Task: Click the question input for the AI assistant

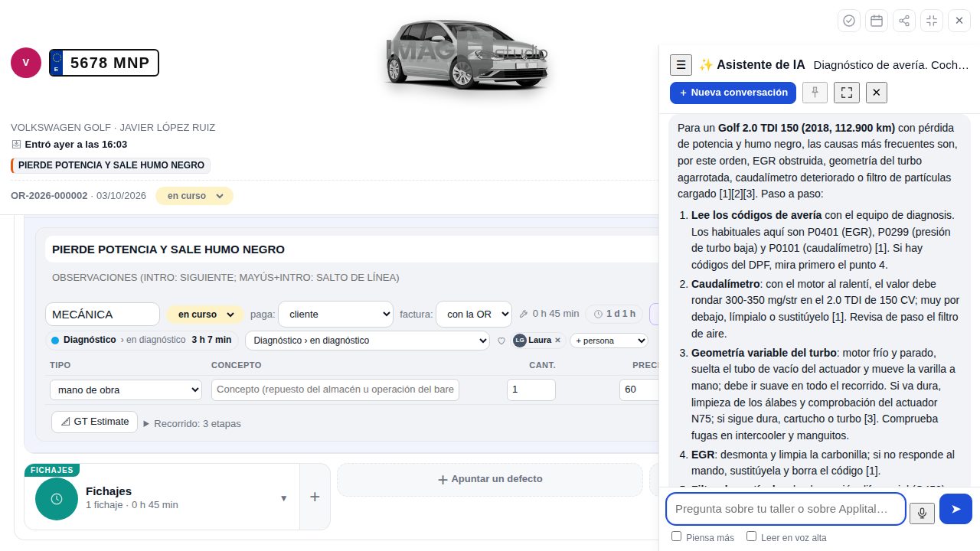Action: click(x=786, y=509)
